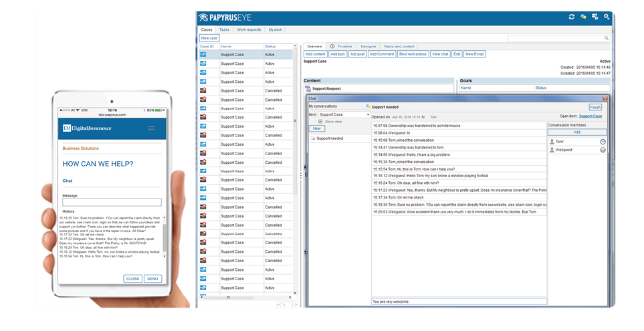Click the Finish button in chat

point(595,107)
